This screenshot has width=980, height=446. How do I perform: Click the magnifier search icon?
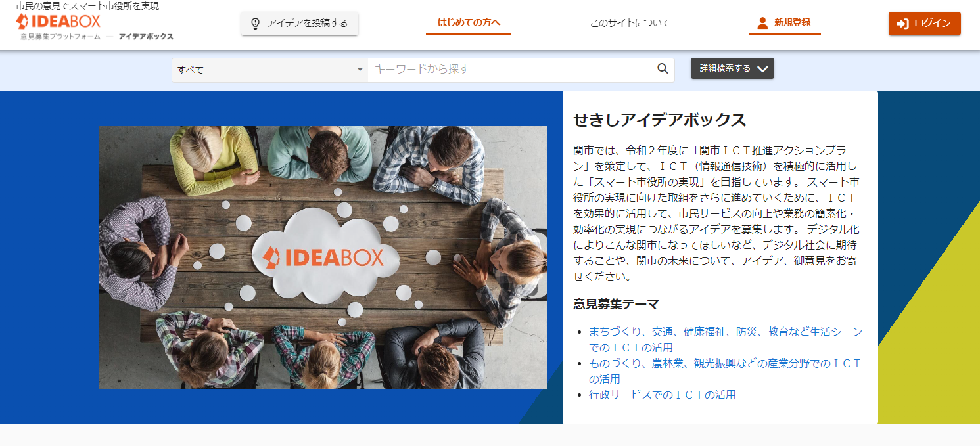click(x=663, y=68)
